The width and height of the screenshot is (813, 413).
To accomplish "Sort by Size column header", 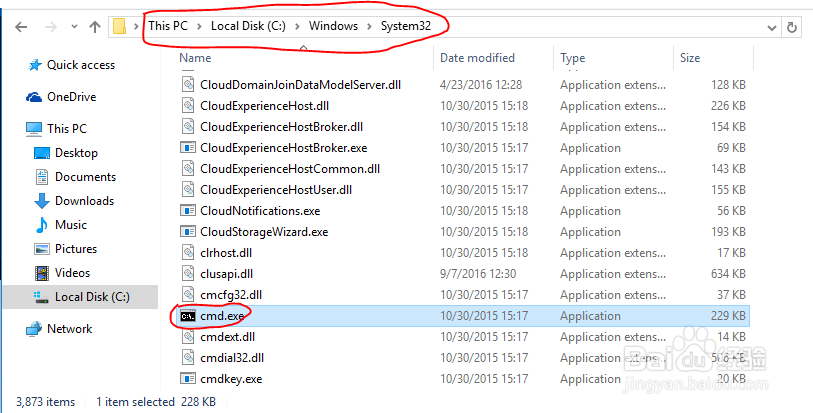I will coord(690,58).
